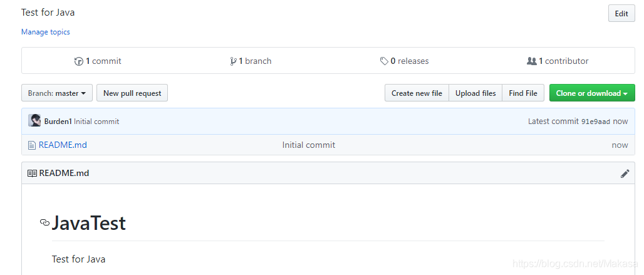Click the releases tag icon
This screenshot has width=644, height=275.
(x=384, y=61)
